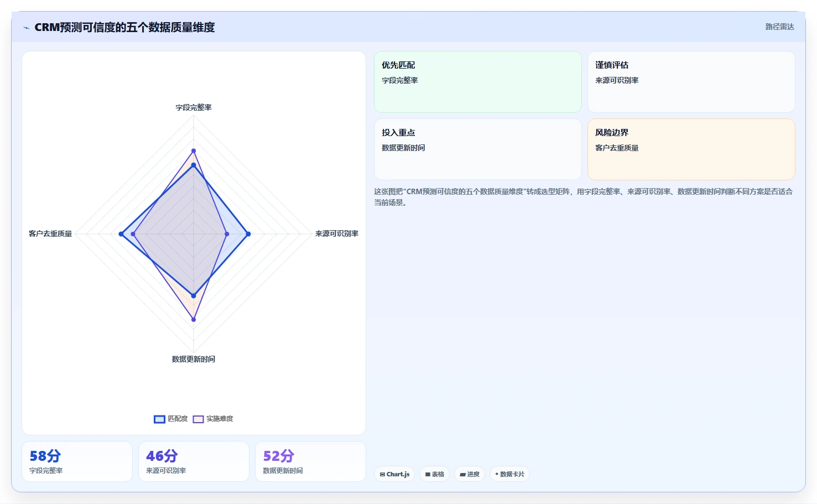Click 数据更新时间 text in 投入重点 card
Image resolution: width=817 pixels, height=504 pixels.
(403, 148)
